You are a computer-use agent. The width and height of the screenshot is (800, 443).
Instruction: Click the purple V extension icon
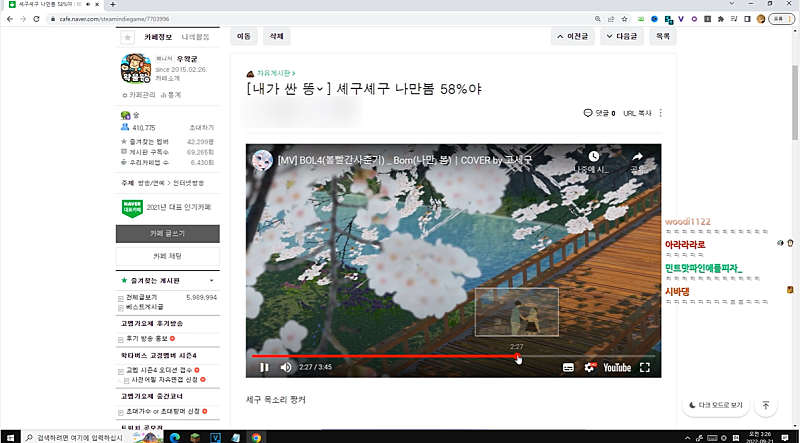coord(681,19)
